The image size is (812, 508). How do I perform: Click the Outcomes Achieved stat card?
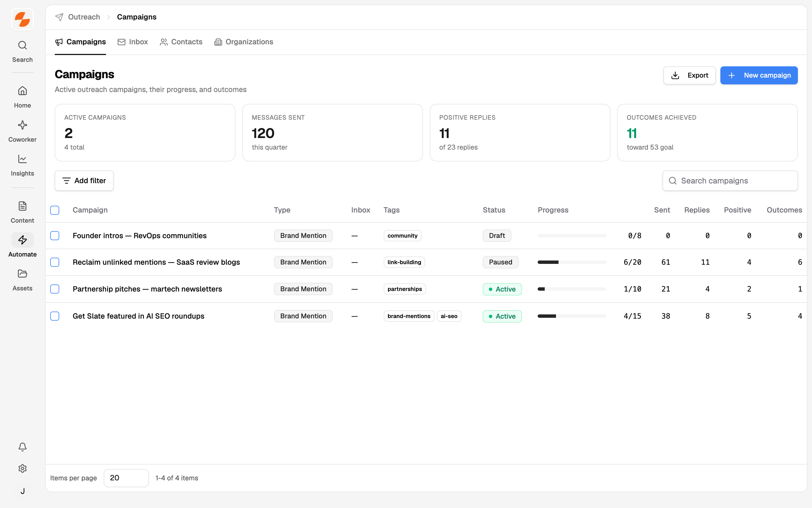click(x=707, y=133)
